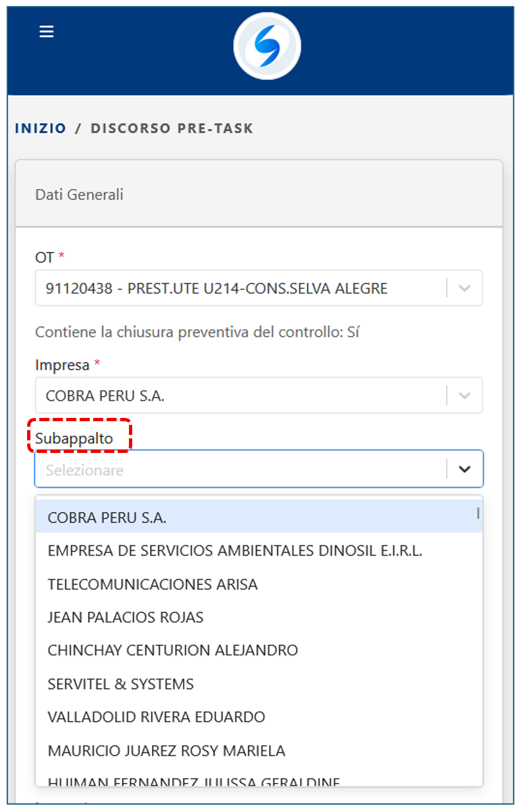Click the blue circular app logo
Screen dimensions: 521x812
(267, 46)
